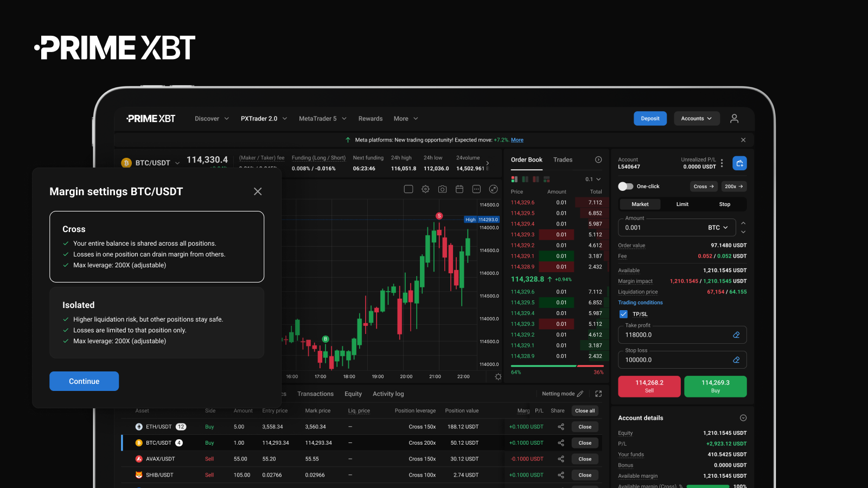
Task: Open the BTC amount currency dropdown
Action: [718, 228]
